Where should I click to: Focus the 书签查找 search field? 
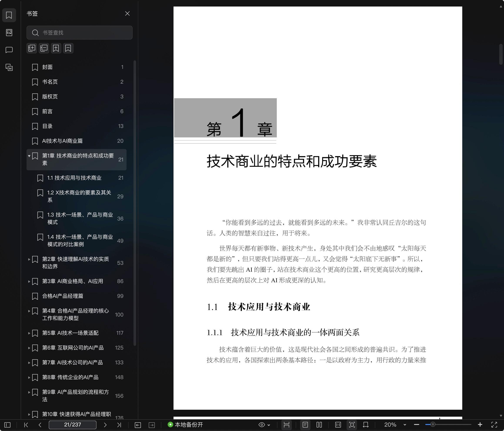point(80,33)
